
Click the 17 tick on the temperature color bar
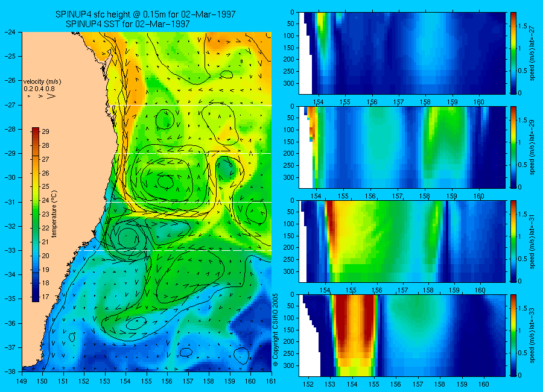(45, 297)
